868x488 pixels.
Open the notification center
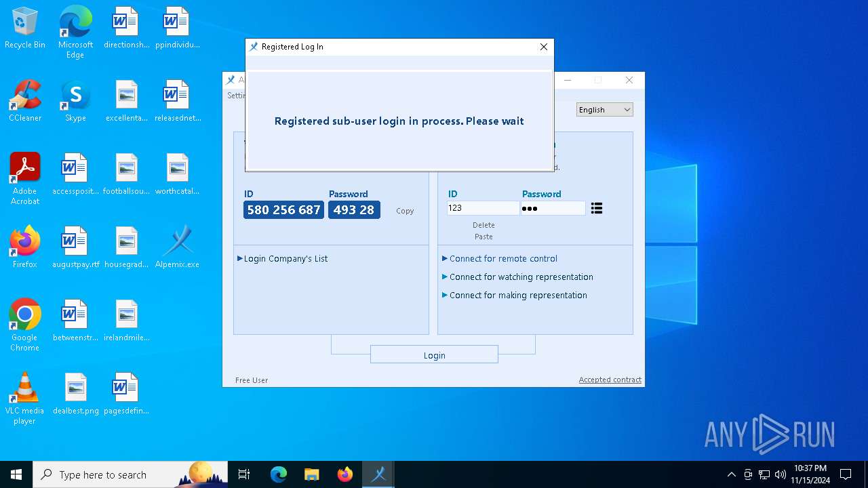[x=846, y=474]
